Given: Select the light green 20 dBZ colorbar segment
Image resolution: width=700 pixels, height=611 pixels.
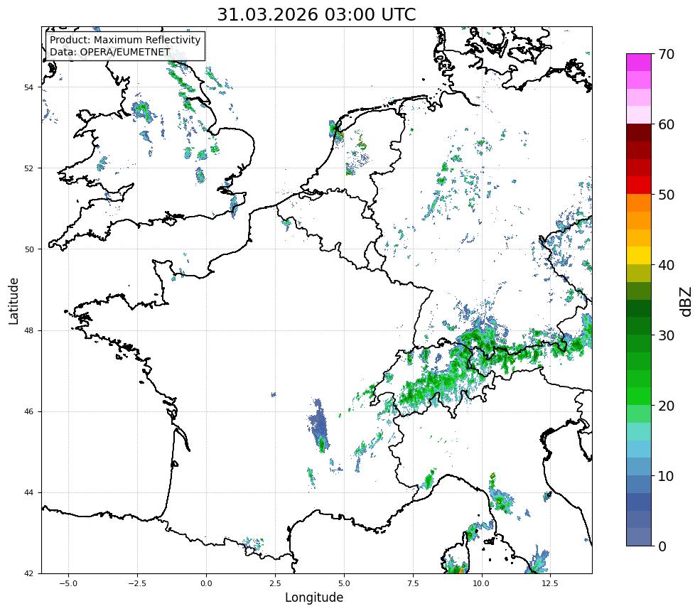Looking at the screenshot, I should (x=639, y=413).
